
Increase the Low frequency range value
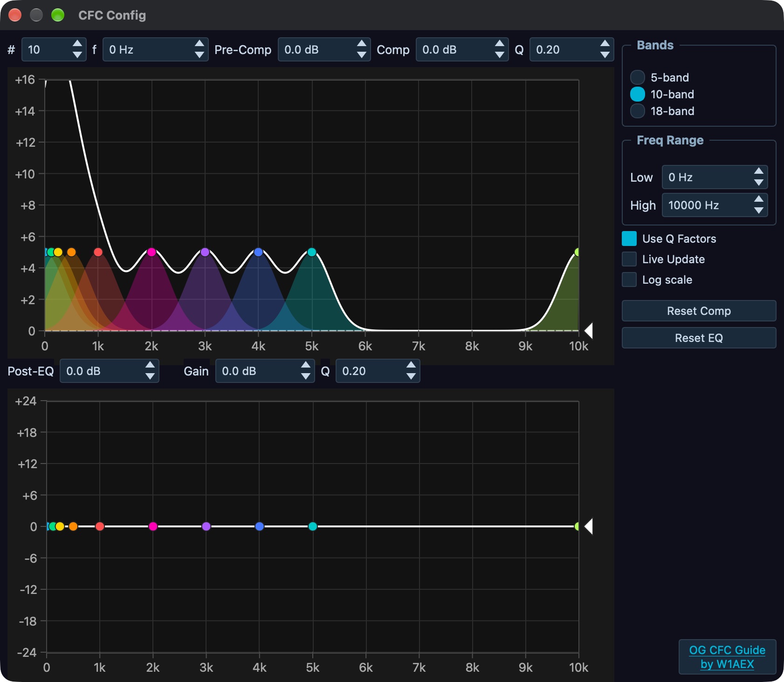coord(759,171)
